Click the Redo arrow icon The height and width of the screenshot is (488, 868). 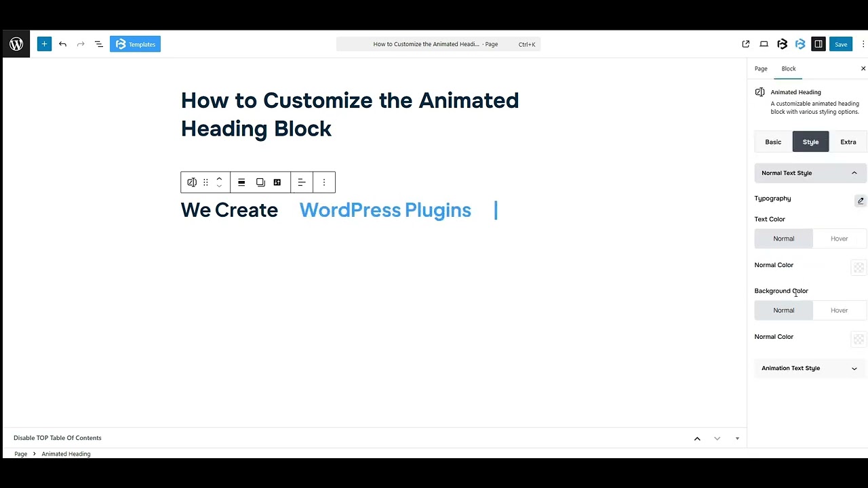click(x=80, y=44)
